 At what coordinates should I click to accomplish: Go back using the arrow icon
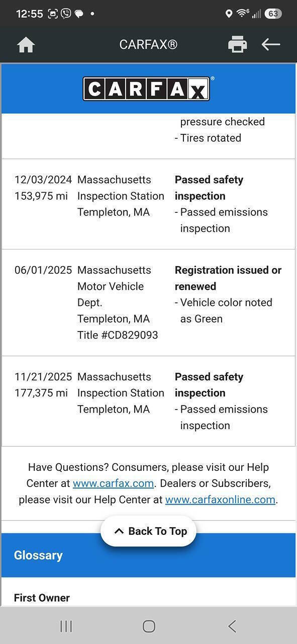tap(271, 44)
